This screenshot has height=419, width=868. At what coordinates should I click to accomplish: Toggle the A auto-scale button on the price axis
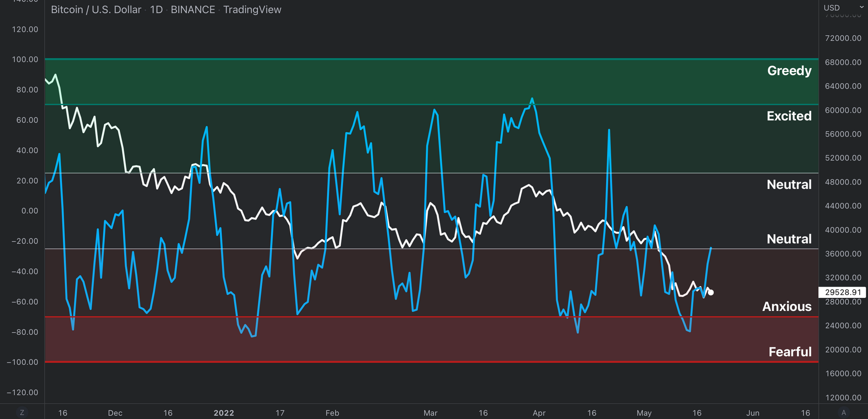click(x=844, y=412)
